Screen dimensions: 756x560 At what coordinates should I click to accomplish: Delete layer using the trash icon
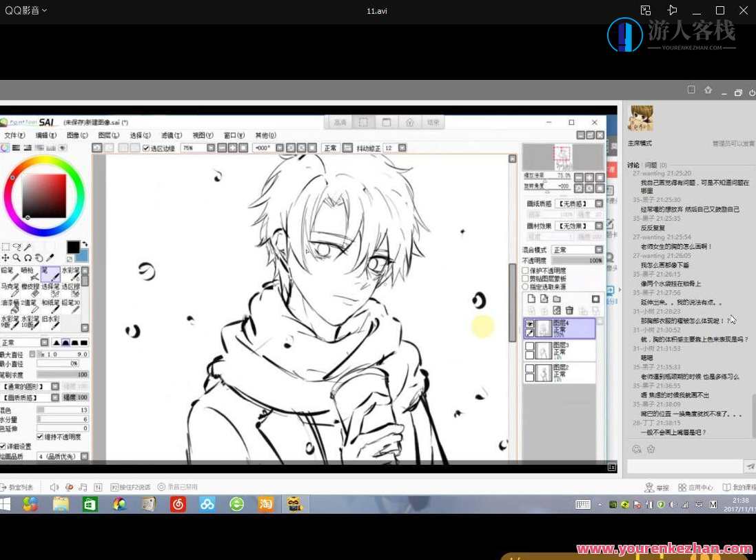coord(569,310)
